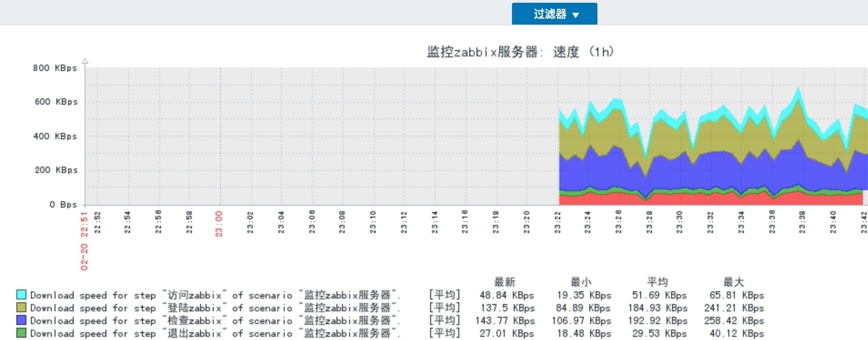Click the minimum value 18.48 KBps

pyautogui.click(x=584, y=334)
